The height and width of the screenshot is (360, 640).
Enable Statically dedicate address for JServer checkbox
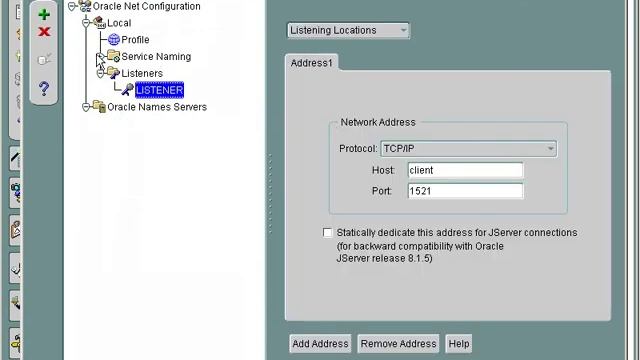(x=327, y=233)
